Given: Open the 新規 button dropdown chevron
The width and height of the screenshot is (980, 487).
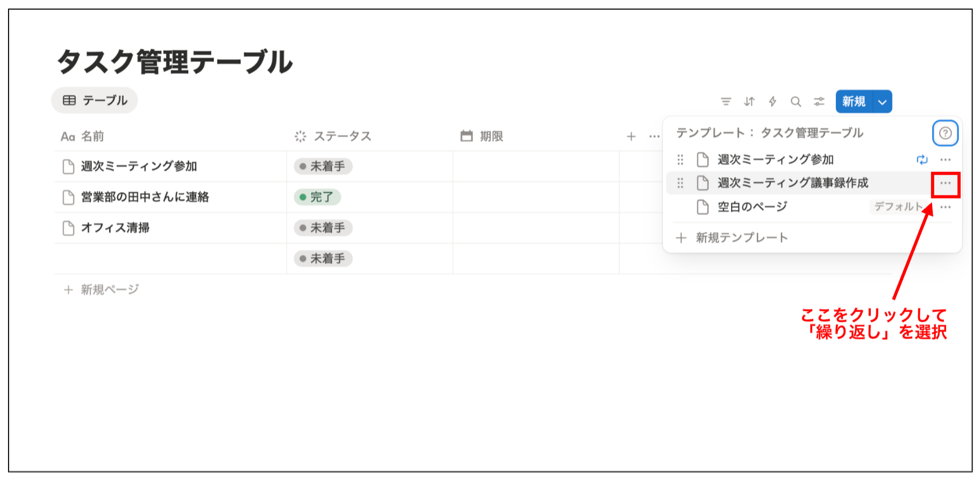Looking at the screenshot, I should (881, 101).
